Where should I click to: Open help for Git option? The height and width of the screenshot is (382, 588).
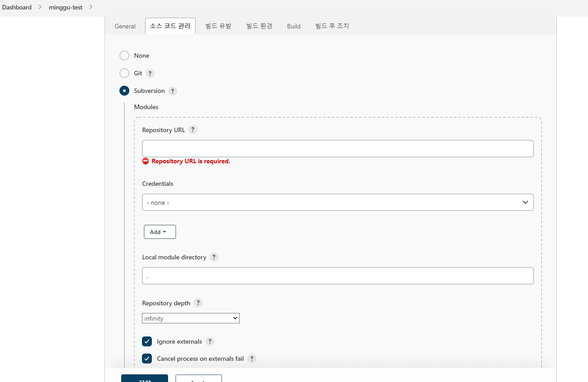(150, 74)
